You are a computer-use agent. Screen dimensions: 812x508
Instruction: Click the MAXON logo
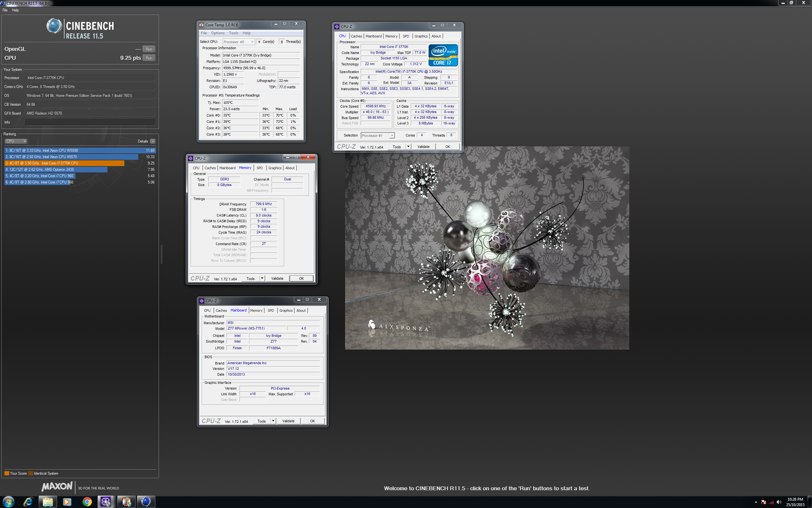[x=57, y=486]
